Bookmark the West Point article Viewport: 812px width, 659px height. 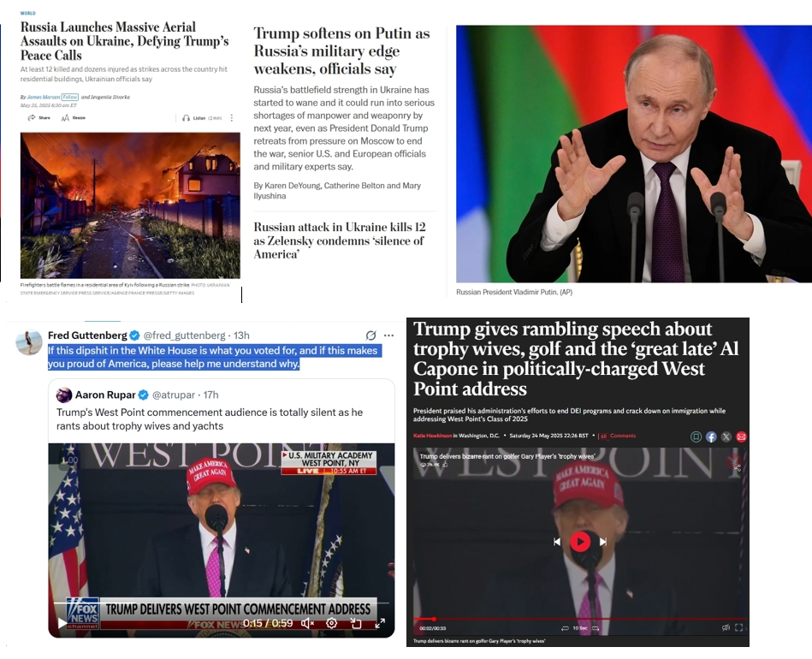coord(696,436)
